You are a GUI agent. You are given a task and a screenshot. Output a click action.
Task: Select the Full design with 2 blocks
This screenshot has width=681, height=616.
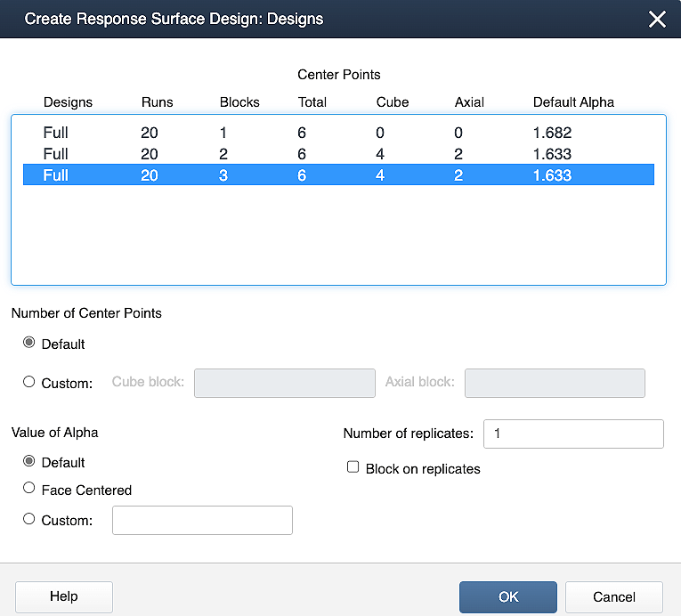click(x=338, y=154)
